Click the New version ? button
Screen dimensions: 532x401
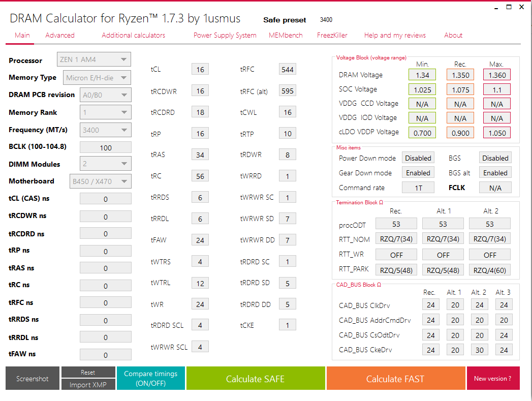click(493, 378)
